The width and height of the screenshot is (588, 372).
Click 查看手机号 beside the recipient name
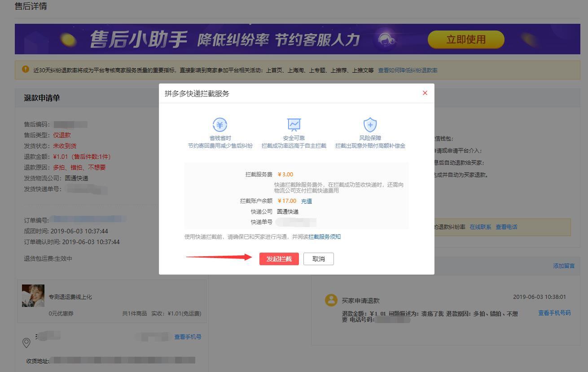coord(188,337)
